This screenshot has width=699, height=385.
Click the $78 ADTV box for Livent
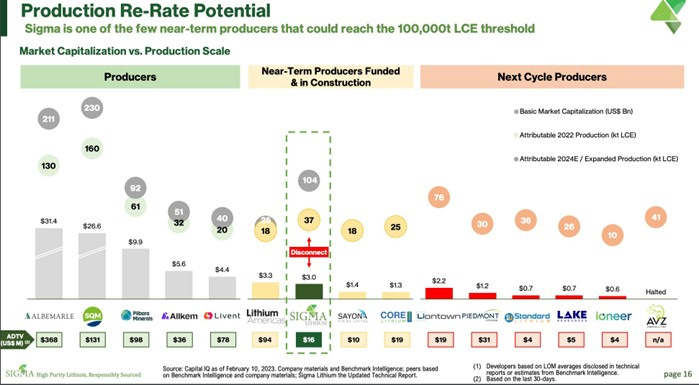click(x=223, y=340)
